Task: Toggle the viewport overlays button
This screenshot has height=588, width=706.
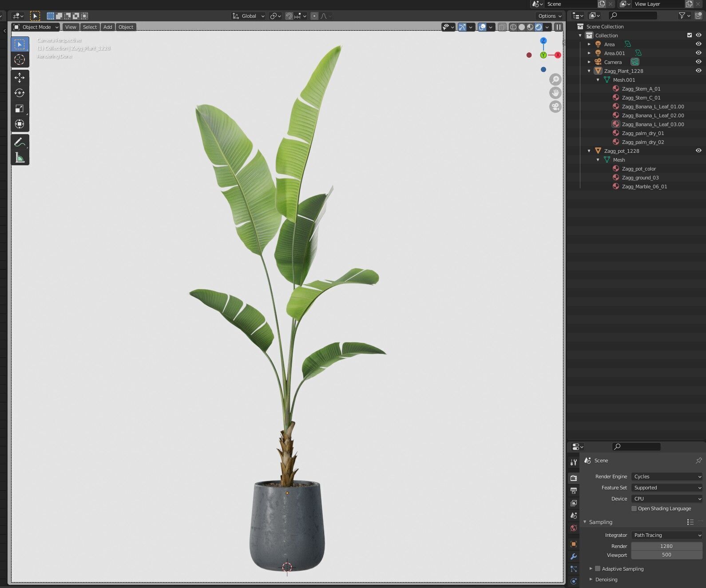Action: click(x=482, y=27)
